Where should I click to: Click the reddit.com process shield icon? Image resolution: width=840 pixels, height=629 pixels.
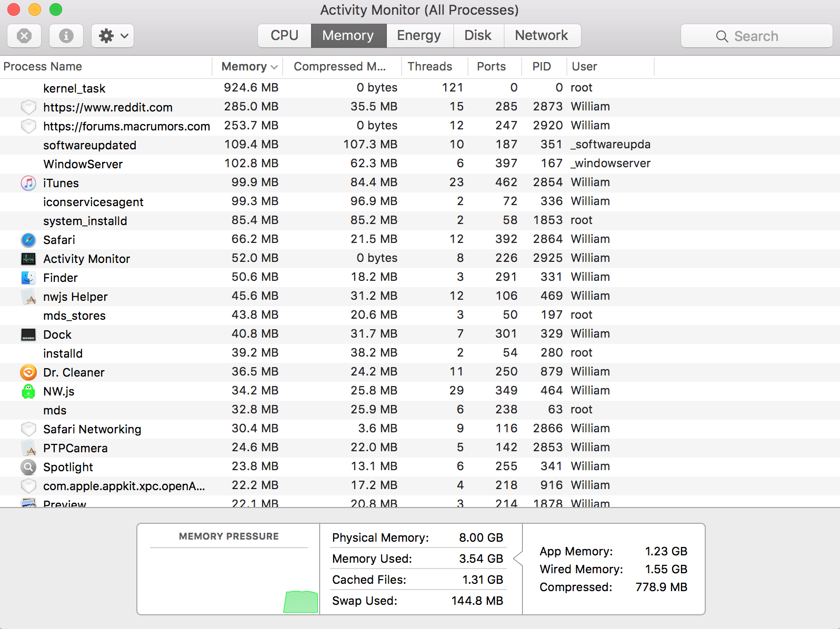[x=28, y=107]
